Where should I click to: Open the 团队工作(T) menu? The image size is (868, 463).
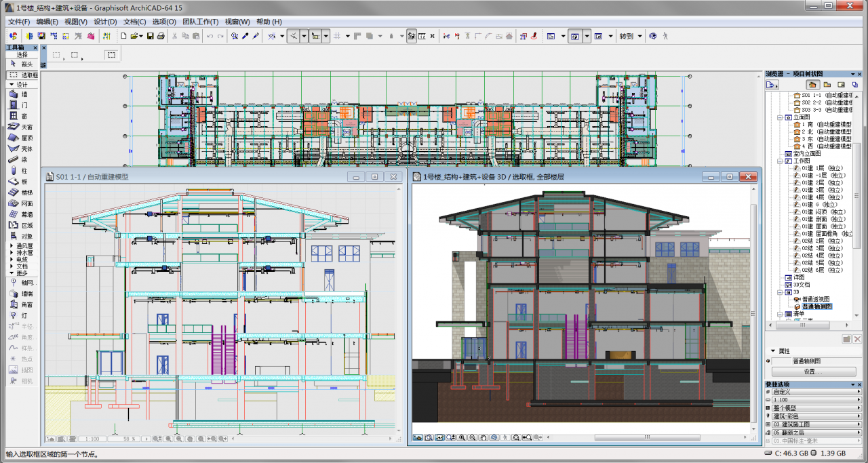pos(200,22)
